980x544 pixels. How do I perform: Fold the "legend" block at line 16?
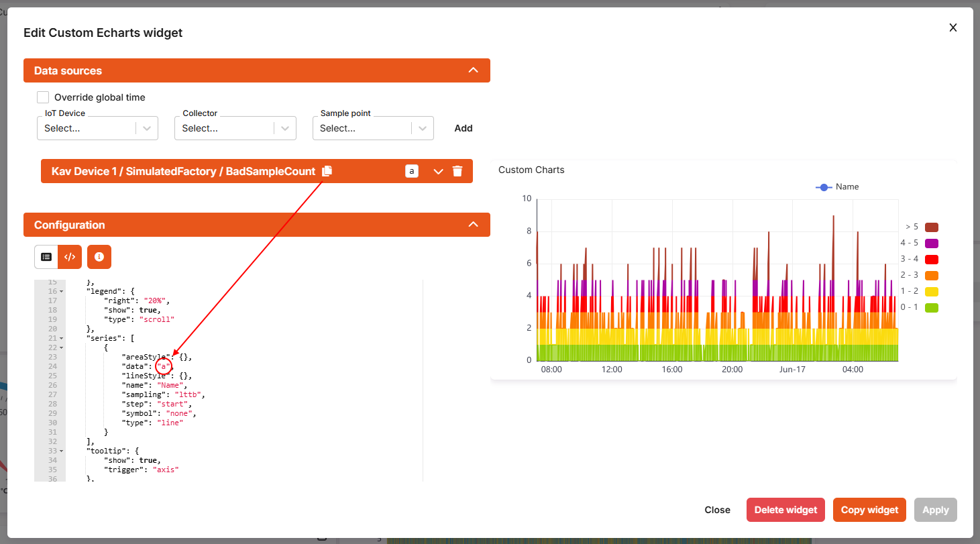tap(61, 292)
